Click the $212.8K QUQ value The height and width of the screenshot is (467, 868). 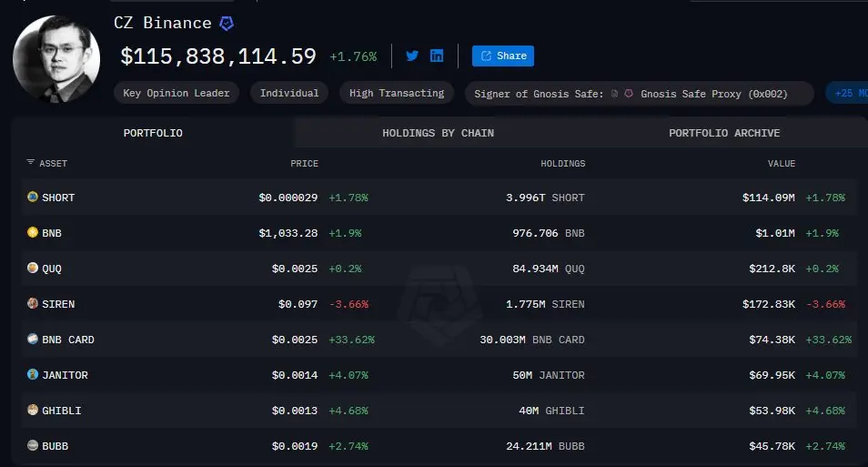coord(772,269)
